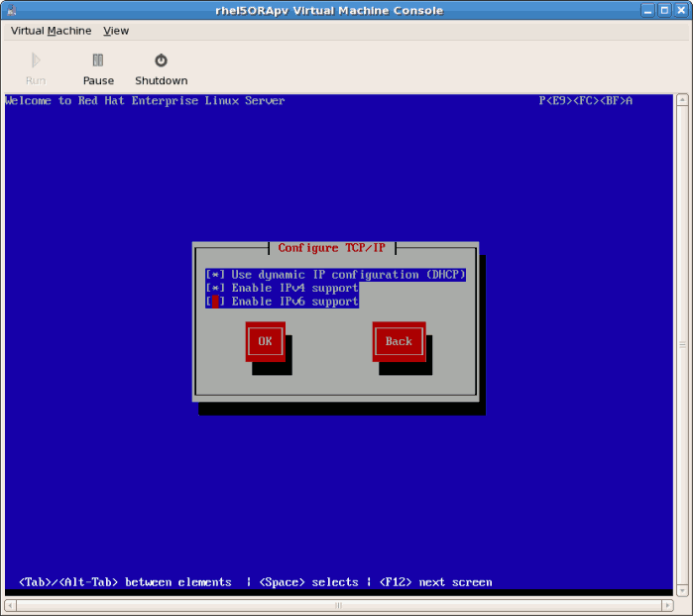Maximize the Virtual Machine Console window
The image size is (693, 616).
point(664,10)
